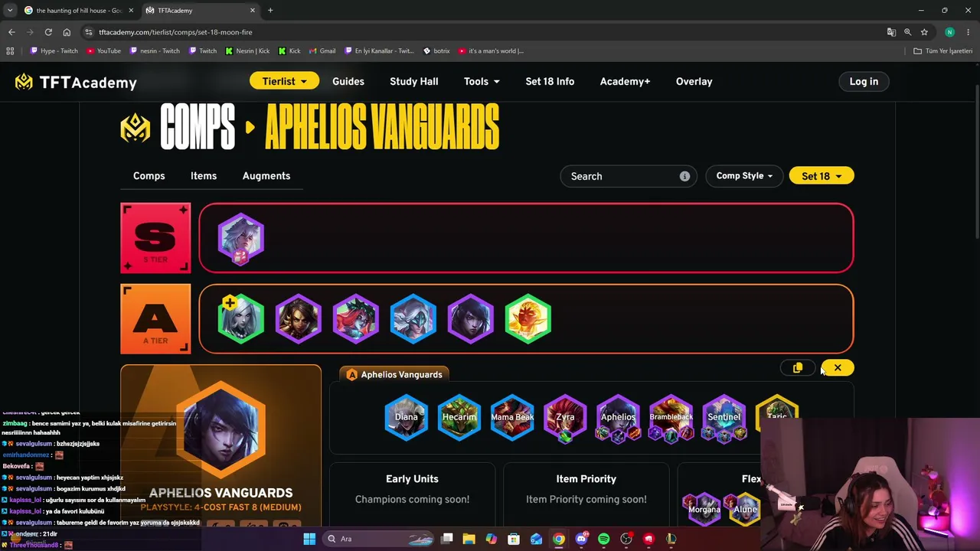This screenshot has height=551, width=980.
Task: Select the second A tier comp icon
Action: click(x=299, y=318)
